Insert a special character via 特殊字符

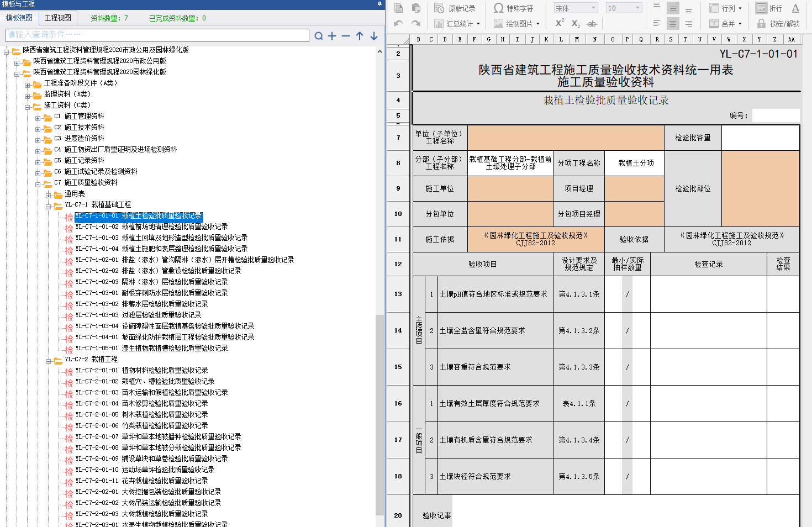pyautogui.click(x=513, y=8)
